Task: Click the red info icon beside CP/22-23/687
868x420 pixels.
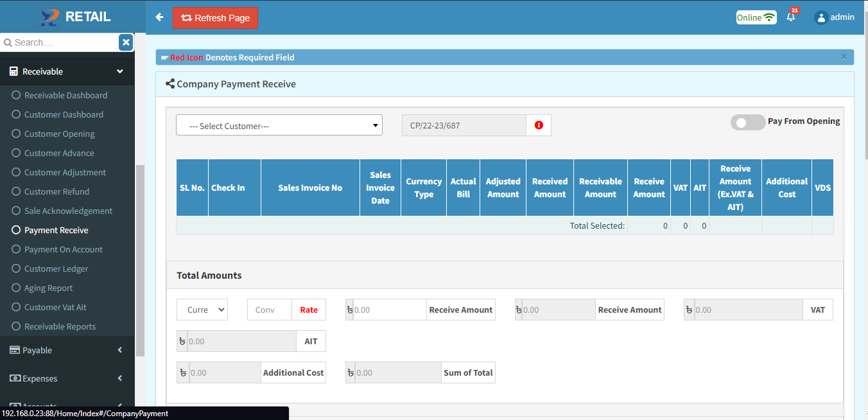Action: tap(539, 125)
